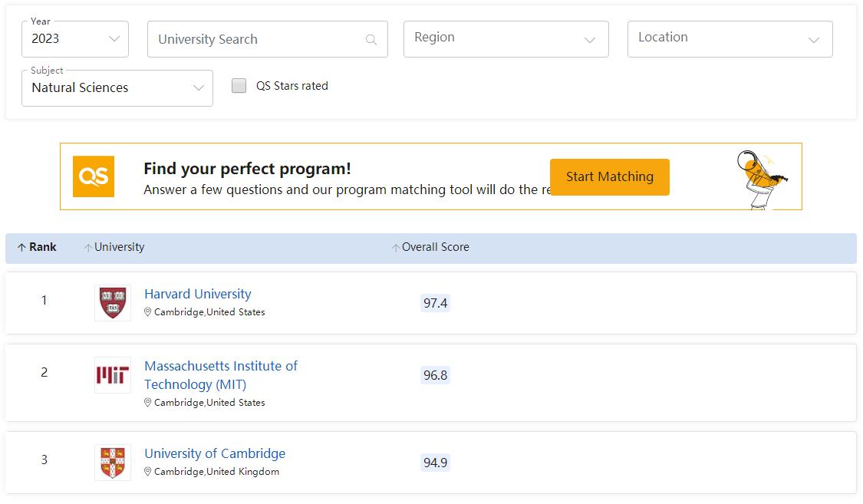The height and width of the screenshot is (504, 863).
Task: Click the University of Cambridge crest logo
Action: pos(113,463)
